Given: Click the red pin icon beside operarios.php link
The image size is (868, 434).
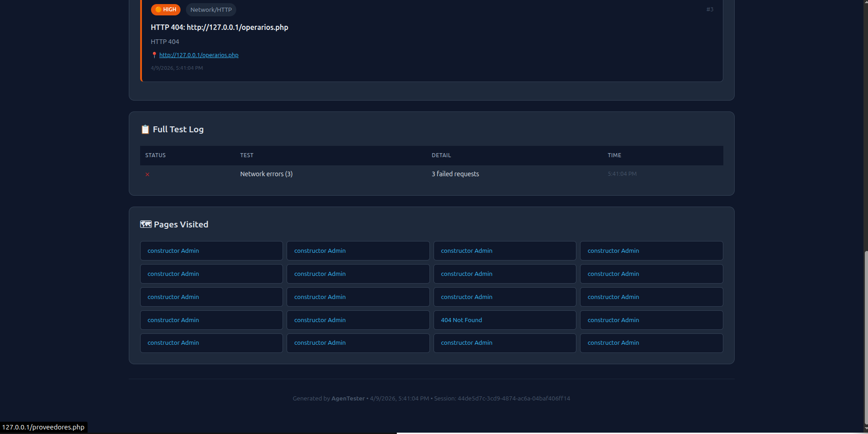Looking at the screenshot, I should pos(155,55).
